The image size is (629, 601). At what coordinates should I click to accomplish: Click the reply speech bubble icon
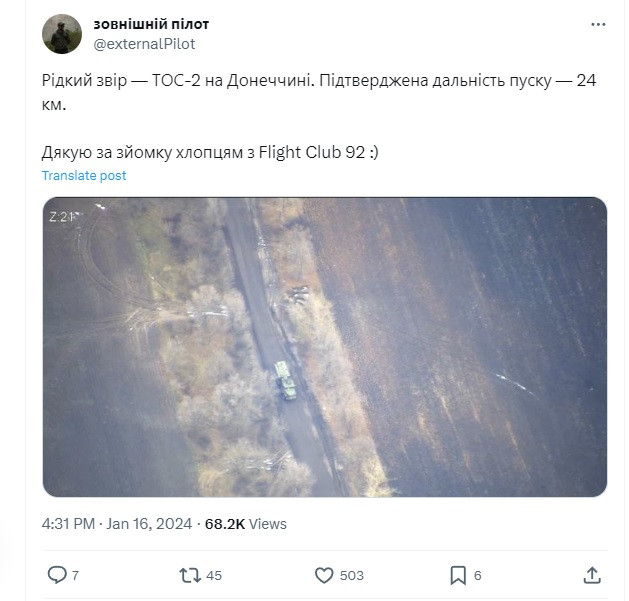click(57, 575)
